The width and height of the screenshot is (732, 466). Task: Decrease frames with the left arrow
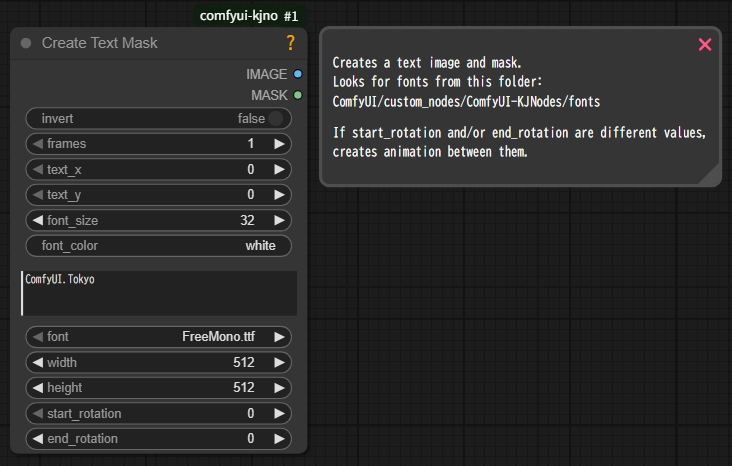point(37,144)
